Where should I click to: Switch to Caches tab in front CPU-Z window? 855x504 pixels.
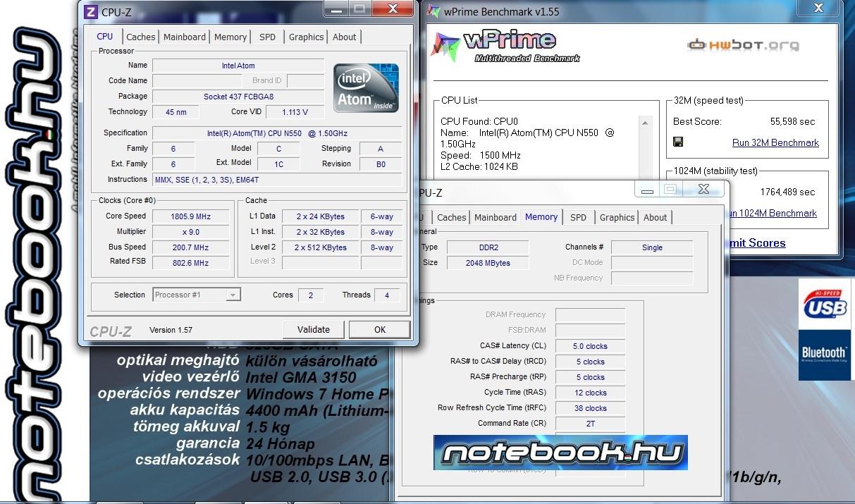click(141, 37)
